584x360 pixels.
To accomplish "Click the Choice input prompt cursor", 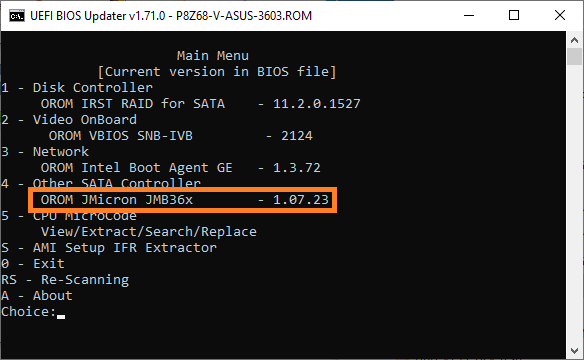I will pos(61,316).
